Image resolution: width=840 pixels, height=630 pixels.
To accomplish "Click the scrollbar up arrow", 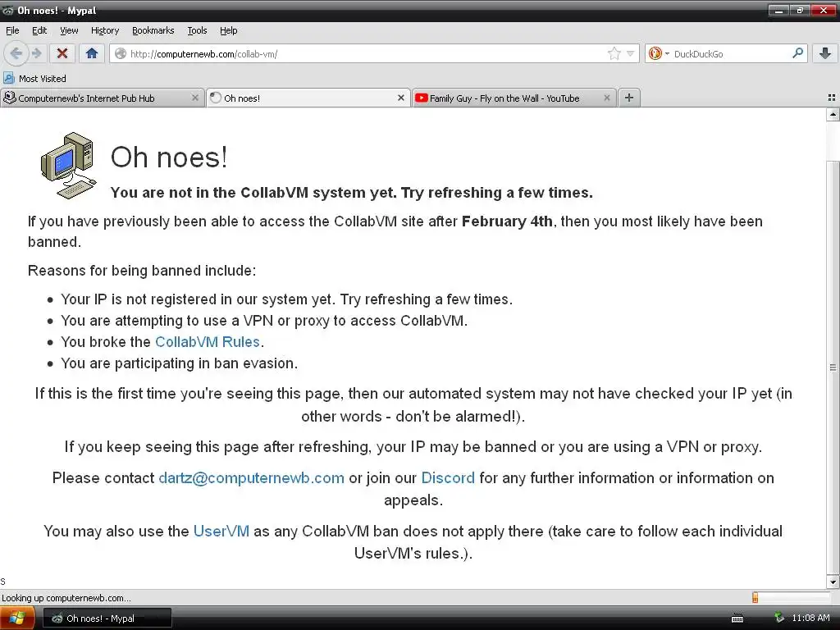I will tap(833, 114).
